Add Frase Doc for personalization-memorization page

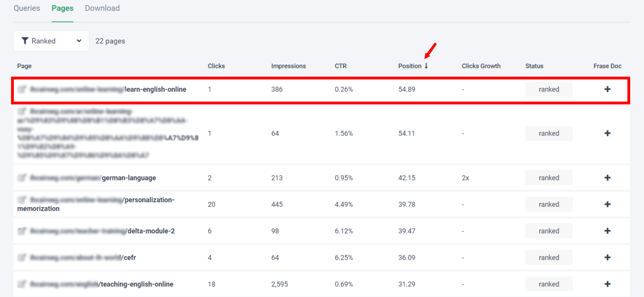click(608, 204)
